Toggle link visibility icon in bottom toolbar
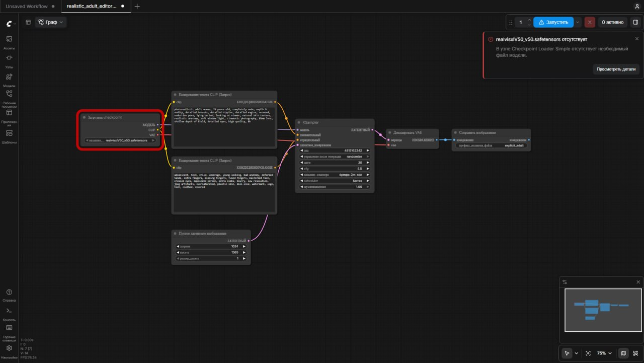Image resolution: width=644 pixels, height=363 pixels. pos(635,353)
